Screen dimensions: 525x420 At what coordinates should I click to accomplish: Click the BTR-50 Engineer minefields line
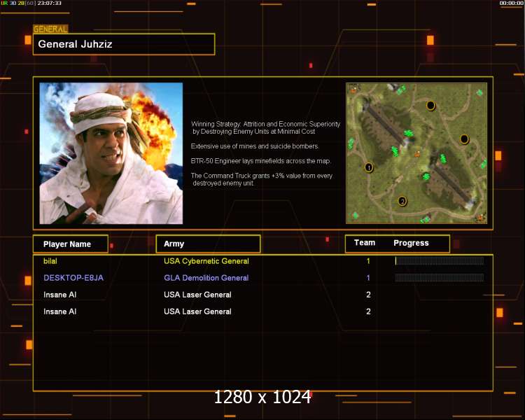tap(261, 161)
